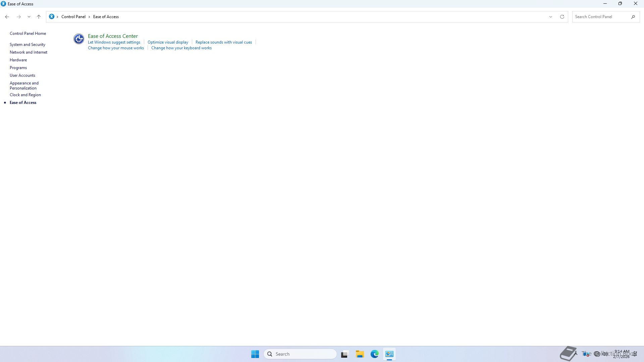
Task: Show hidden system tray icons
Action: click(576, 354)
